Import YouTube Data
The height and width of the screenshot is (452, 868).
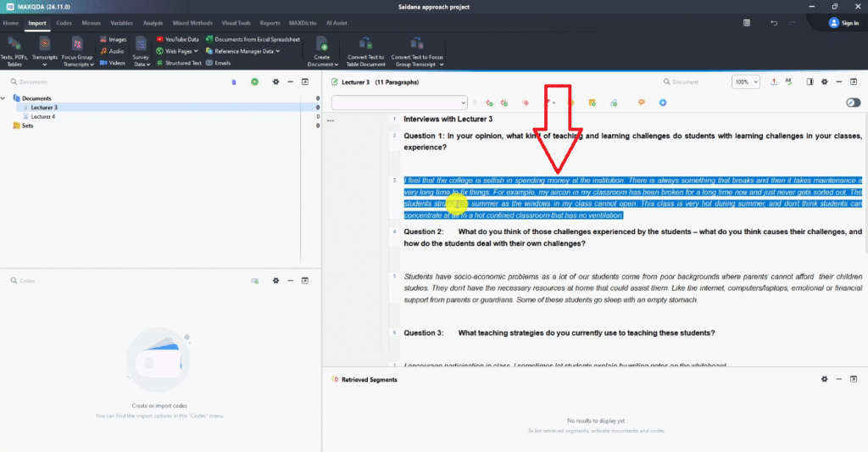176,39
